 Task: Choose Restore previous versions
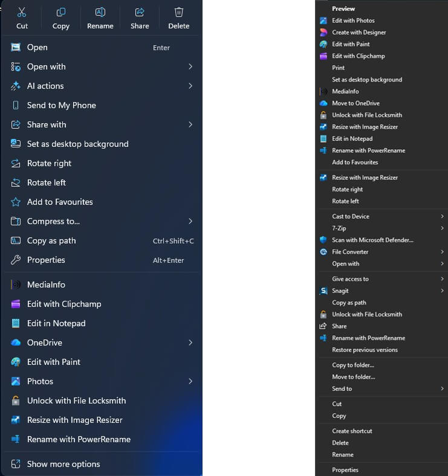[365, 350]
